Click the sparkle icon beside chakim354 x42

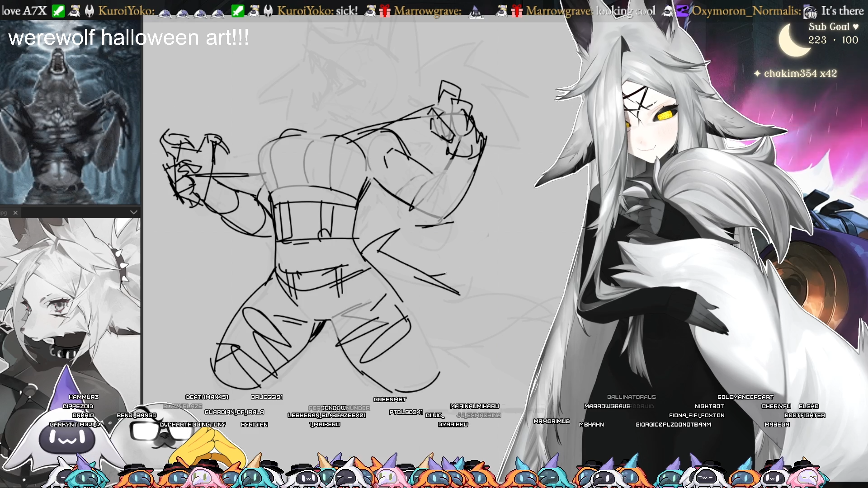point(757,73)
